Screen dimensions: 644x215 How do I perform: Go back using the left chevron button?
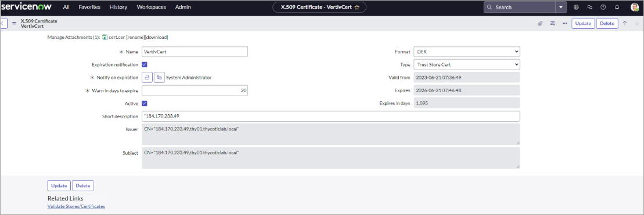tap(3, 23)
